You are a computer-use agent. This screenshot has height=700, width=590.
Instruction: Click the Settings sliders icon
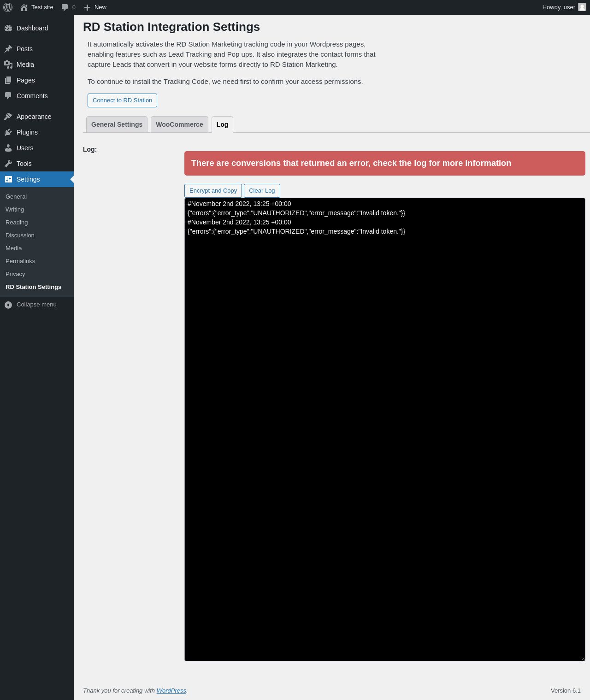8,179
